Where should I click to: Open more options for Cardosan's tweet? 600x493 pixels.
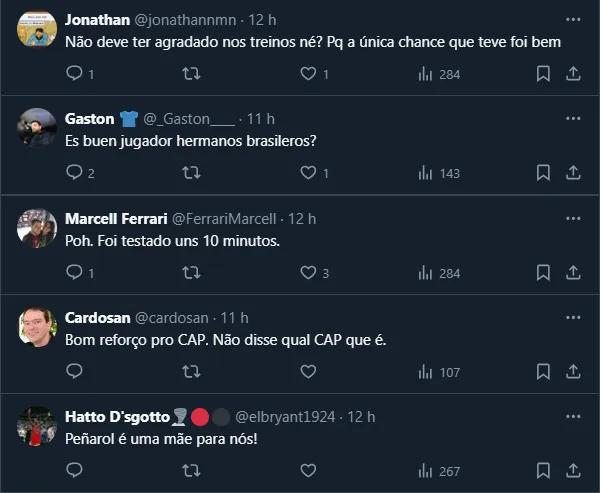click(x=572, y=317)
